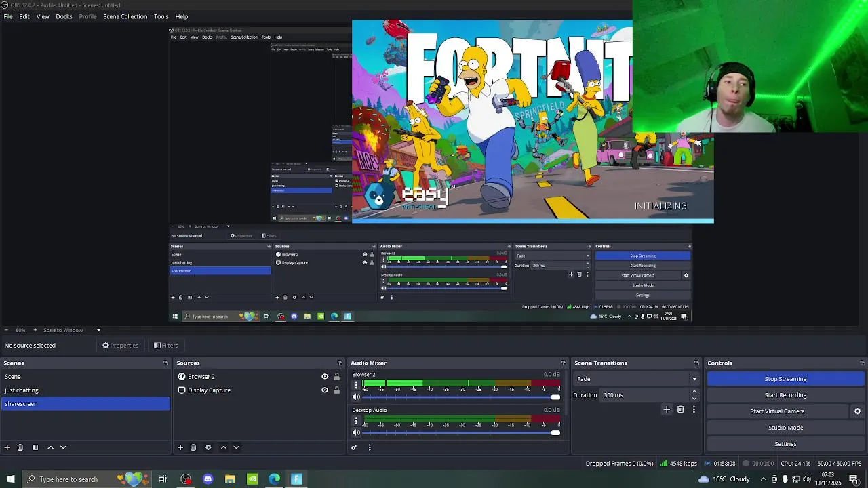
Task: Pop out the Scenes dock
Action: (165, 363)
